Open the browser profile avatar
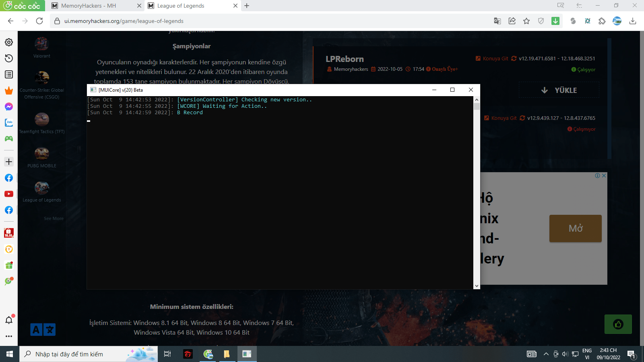Image resolution: width=644 pixels, height=362 pixels. 617,21
